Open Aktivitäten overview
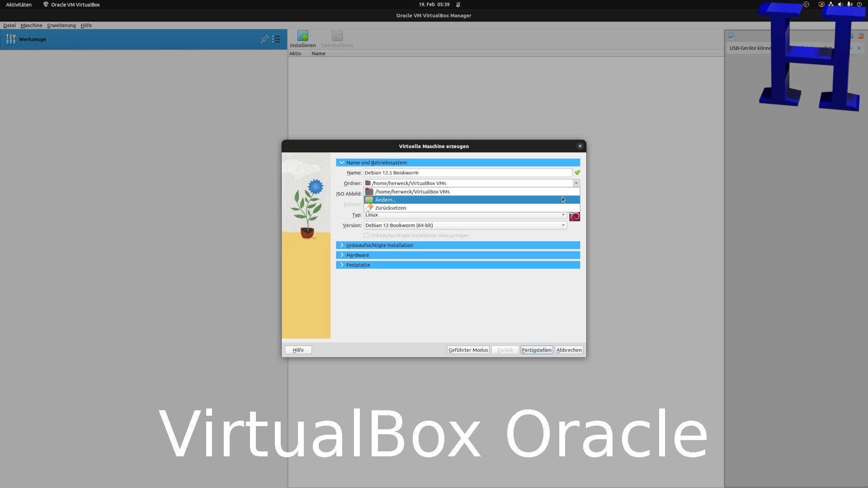This screenshot has width=868, height=488. (19, 5)
